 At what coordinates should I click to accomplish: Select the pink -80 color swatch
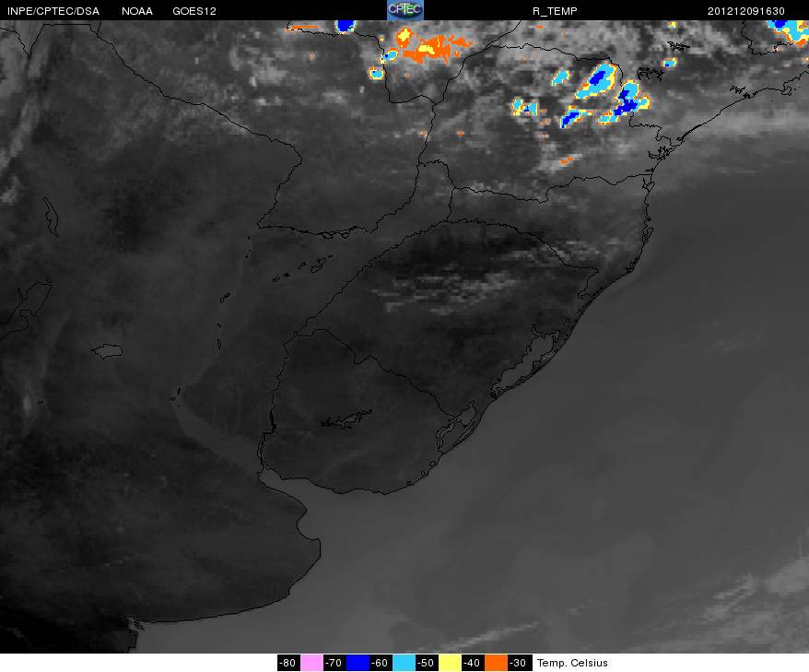[x=311, y=663]
